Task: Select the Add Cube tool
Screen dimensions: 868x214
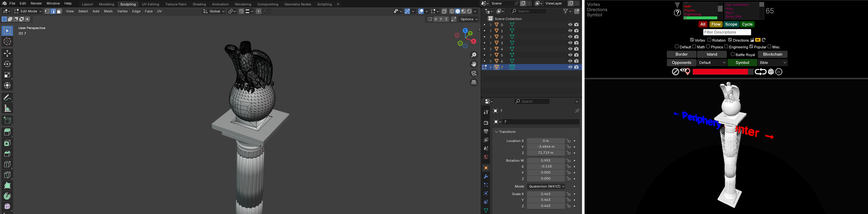Action: (x=7, y=121)
